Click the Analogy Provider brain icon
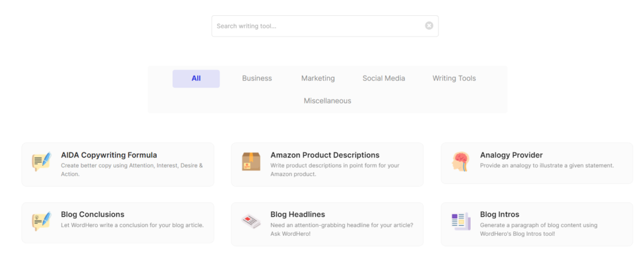This screenshot has height=256, width=644. coord(460,161)
